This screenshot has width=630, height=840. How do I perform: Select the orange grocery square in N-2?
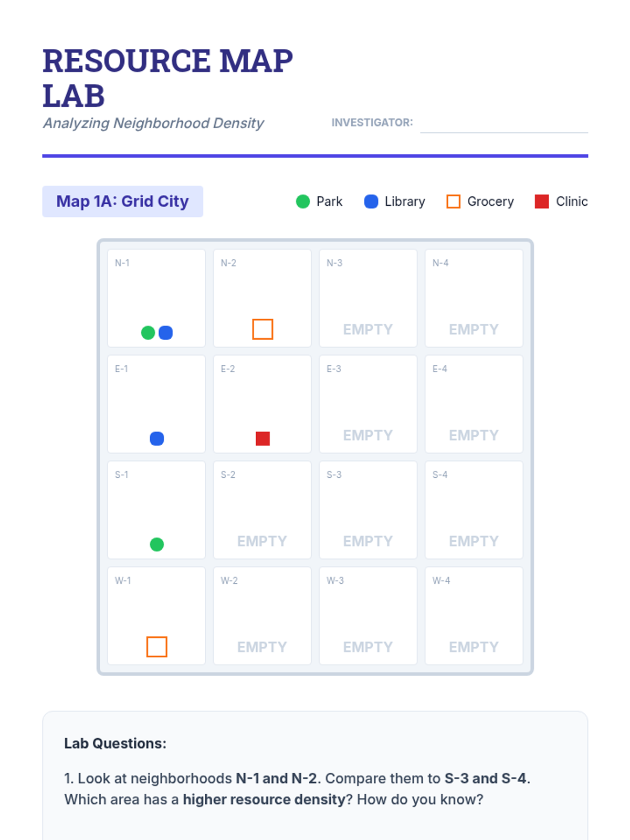(x=262, y=329)
